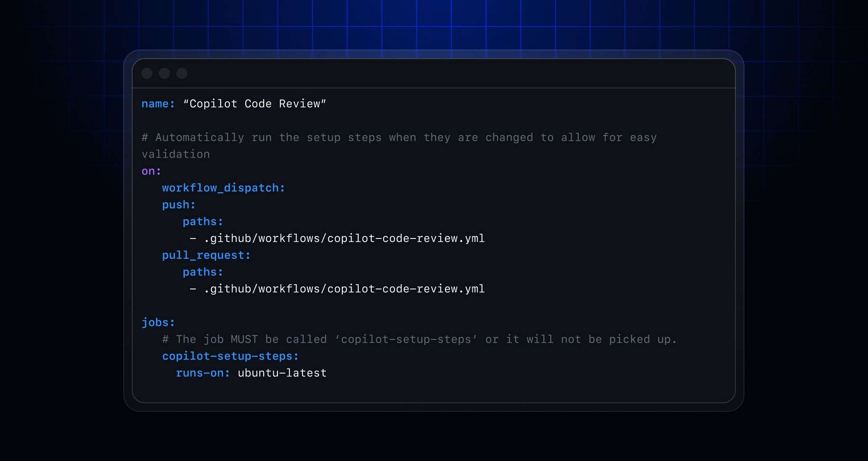Click the 'runs-on:' key
Image resolution: width=868 pixels, height=461 pixels.
pos(203,373)
